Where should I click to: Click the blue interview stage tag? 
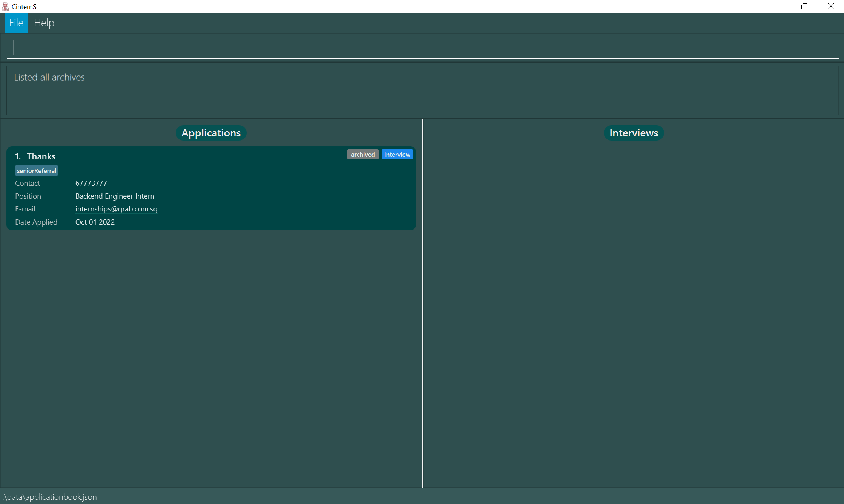397,155
